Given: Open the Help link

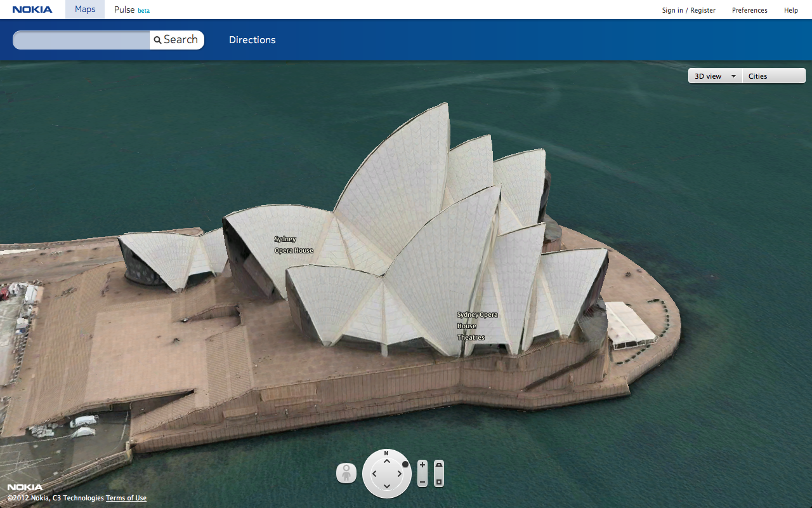Looking at the screenshot, I should [791, 10].
